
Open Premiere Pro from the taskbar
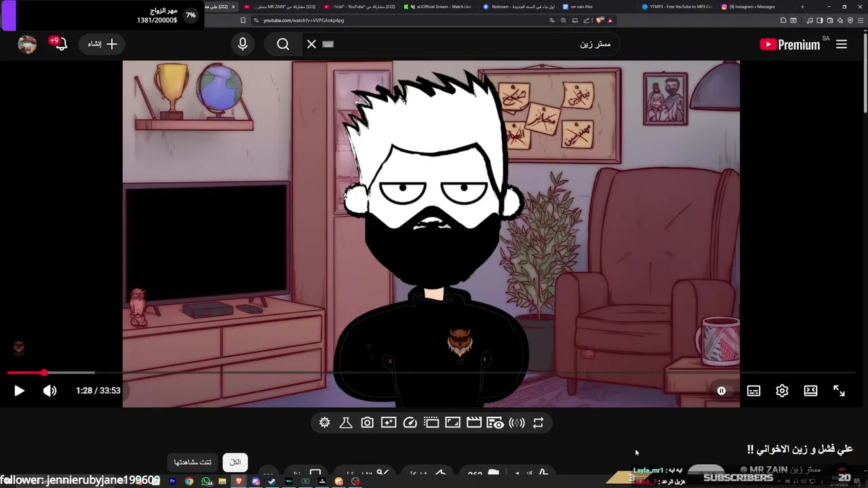coord(173,482)
